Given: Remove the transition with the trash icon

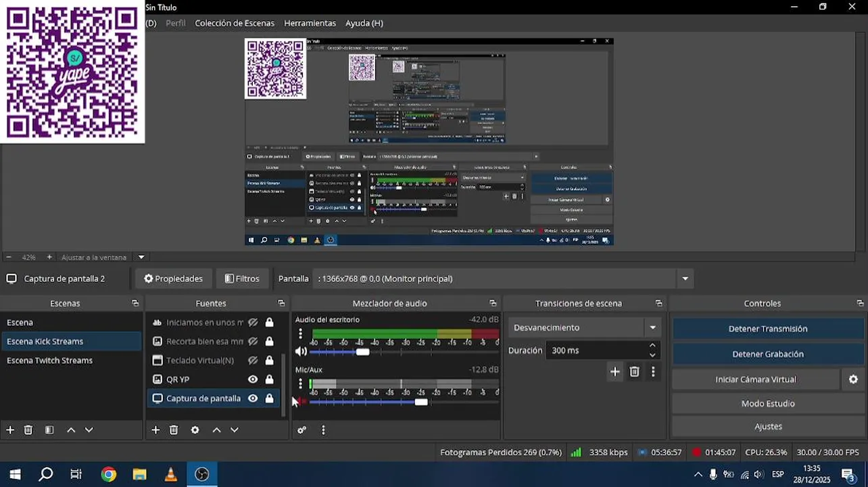Looking at the screenshot, I should [x=634, y=371].
